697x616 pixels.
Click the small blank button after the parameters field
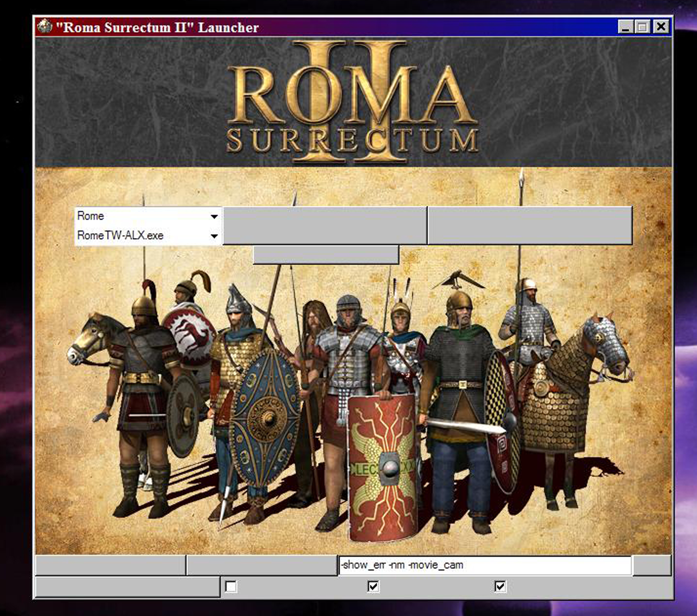click(x=652, y=565)
